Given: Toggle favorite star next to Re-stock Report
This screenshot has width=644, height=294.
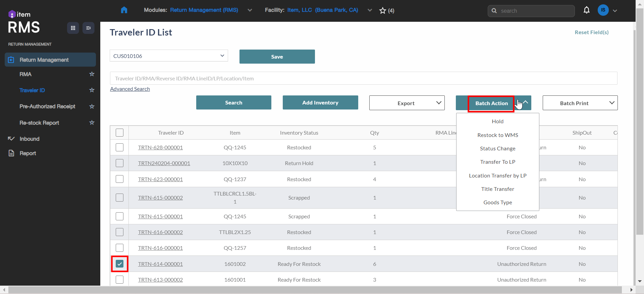Looking at the screenshot, I should (x=92, y=123).
